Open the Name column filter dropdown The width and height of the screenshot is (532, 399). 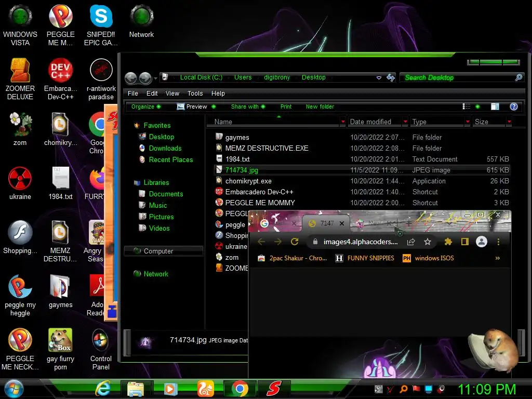[343, 122]
